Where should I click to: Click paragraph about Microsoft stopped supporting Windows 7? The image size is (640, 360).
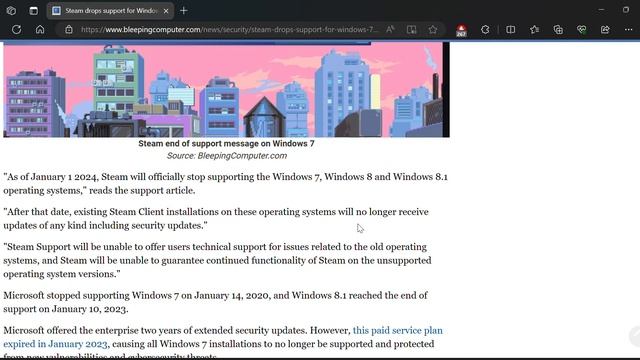tap(216, 302)
